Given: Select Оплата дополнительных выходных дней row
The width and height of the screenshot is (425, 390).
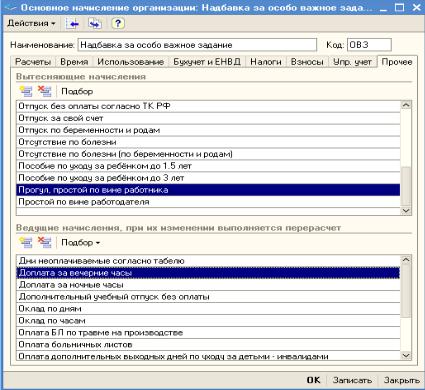Looking at the screenshot, I should click(x=208, y=356).
